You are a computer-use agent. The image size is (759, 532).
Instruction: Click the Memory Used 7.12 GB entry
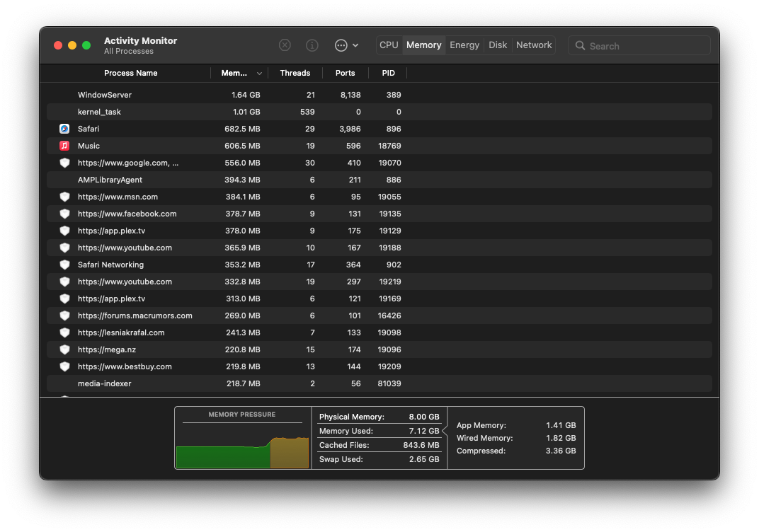(x=379, y=431)
